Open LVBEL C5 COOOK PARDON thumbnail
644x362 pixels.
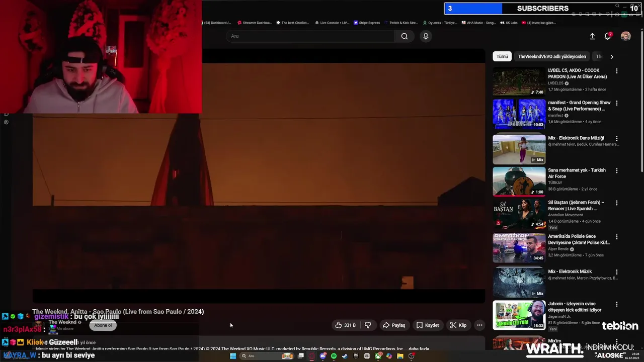coord(519,81)
